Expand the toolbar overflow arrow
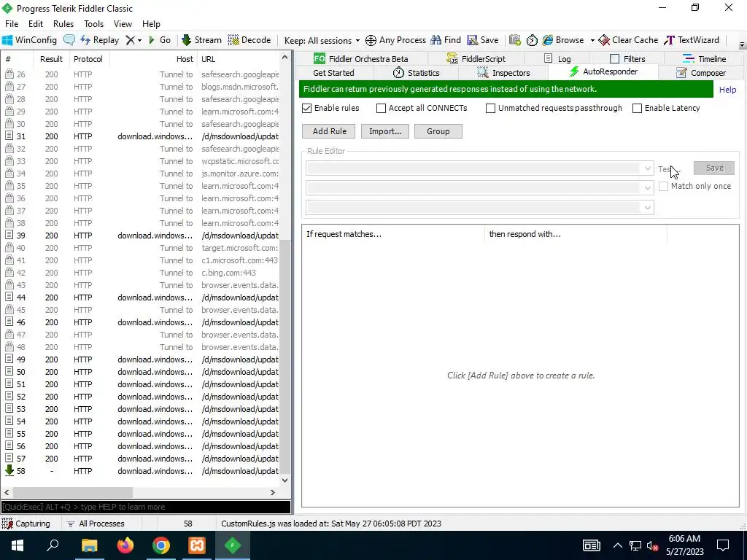Image resolution: width=747 pixels, height=560 pixels. (x=742, y=44)
